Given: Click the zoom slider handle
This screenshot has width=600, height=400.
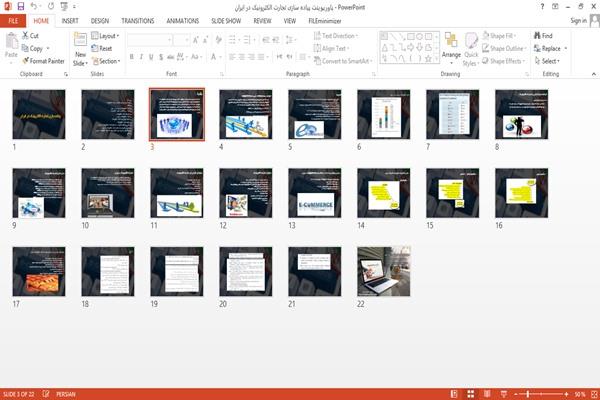Looking at the screenshot, I should [x=528, y=394].
